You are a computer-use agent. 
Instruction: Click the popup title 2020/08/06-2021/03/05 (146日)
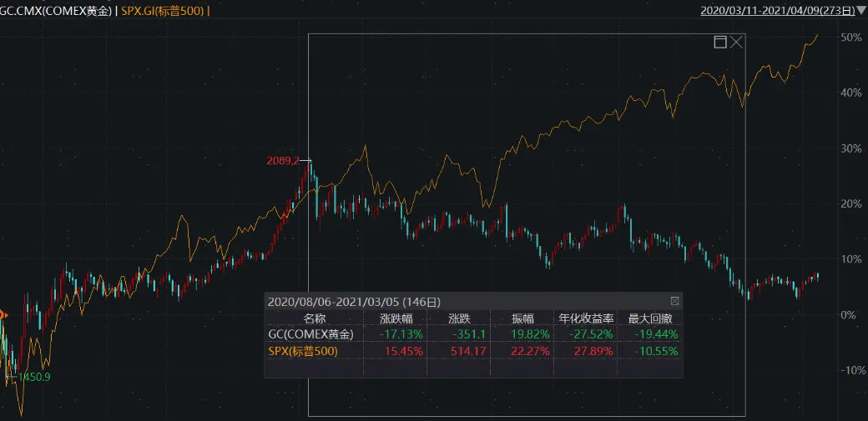[x=354, y=302]
